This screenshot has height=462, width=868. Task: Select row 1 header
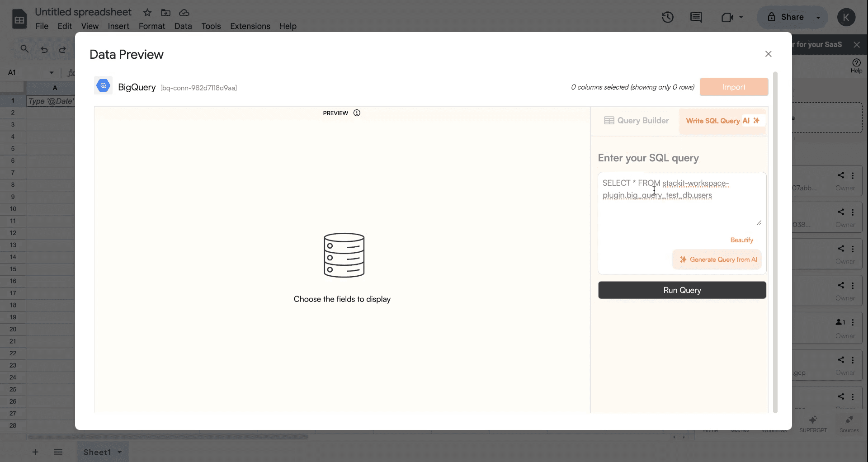tap(13, 100)
